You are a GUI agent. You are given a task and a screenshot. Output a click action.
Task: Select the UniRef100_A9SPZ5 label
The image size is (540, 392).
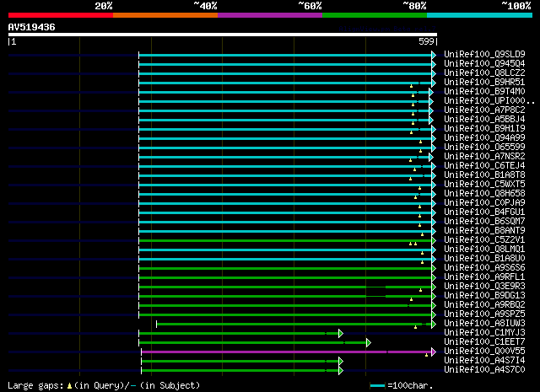click(x=484, y=314)
